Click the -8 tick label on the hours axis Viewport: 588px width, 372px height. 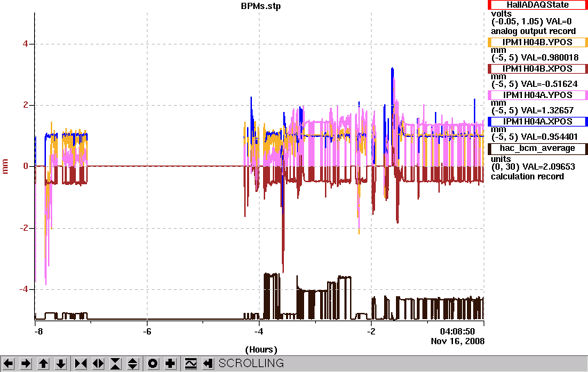[x=38, y=332]
